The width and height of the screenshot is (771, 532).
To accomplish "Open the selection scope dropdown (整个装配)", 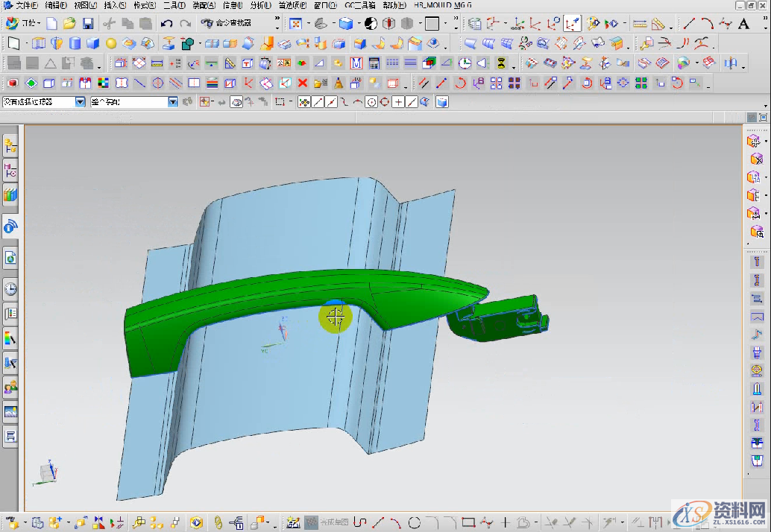I will click(x=173, y=102).
